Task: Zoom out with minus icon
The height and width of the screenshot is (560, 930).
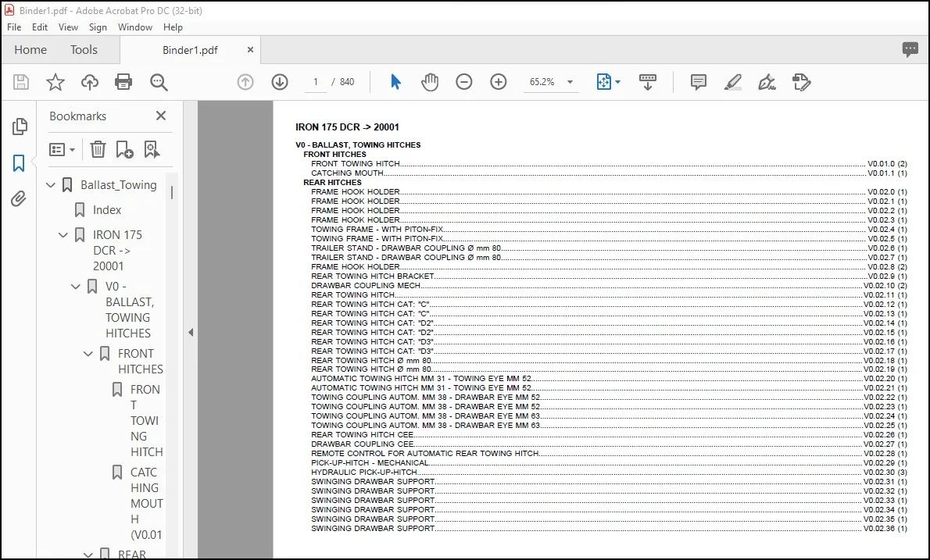Action: [x=463, y=82]
